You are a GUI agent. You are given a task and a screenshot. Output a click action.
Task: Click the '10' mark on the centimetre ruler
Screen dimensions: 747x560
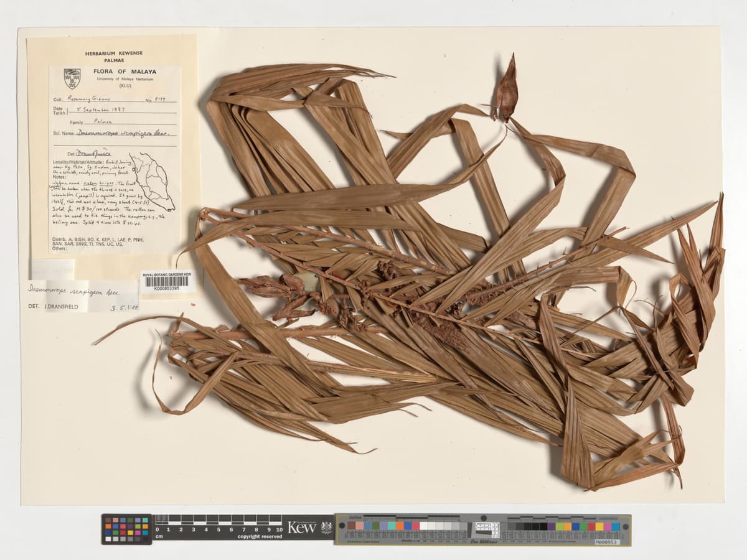click(279, 530)
